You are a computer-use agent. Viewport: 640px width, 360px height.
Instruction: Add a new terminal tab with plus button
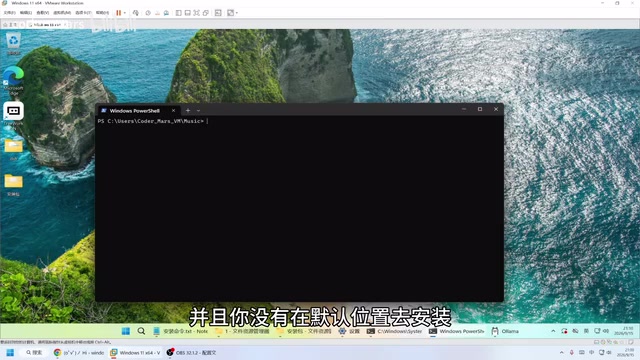(188, 110)
